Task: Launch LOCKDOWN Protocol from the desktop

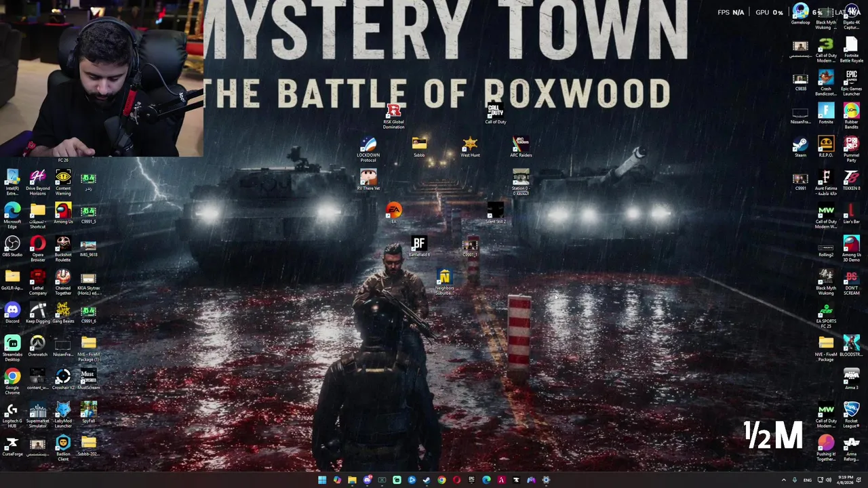Action: click(x=368, y=150)
